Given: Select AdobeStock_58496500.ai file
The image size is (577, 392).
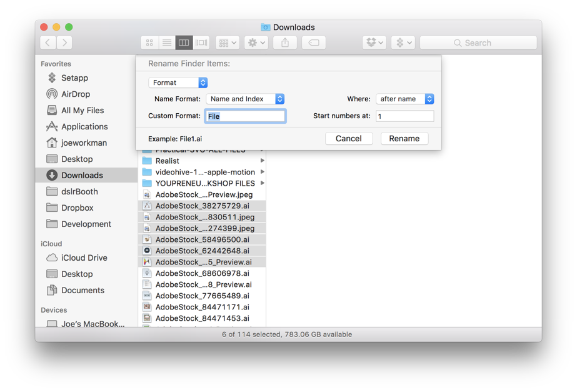Looking at the screenshot, I should click(x=203, y=239).
